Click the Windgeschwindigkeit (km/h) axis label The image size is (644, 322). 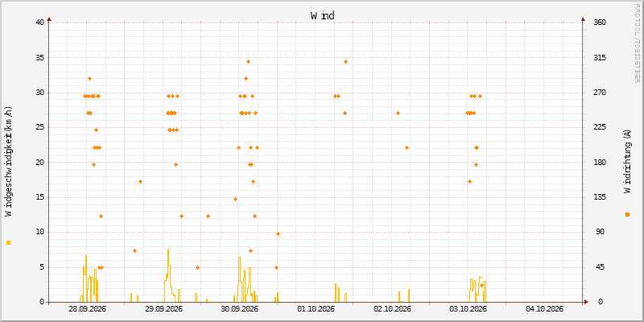[x=9, y=162]
